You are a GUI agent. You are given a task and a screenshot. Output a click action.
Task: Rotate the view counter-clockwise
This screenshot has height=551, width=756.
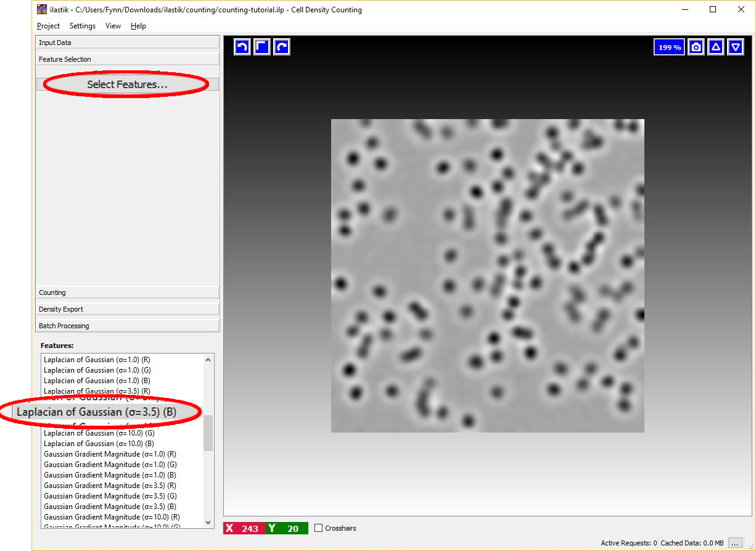[242, 47]
